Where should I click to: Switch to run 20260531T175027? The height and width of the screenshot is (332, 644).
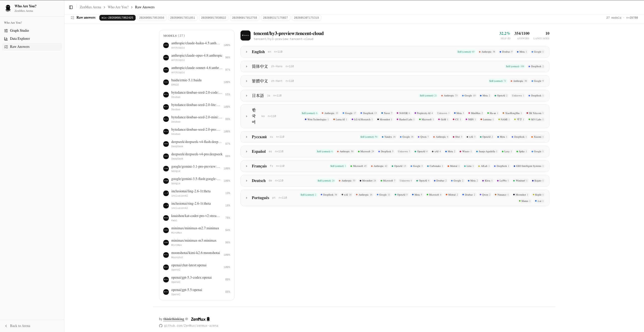tap(275, 18)
